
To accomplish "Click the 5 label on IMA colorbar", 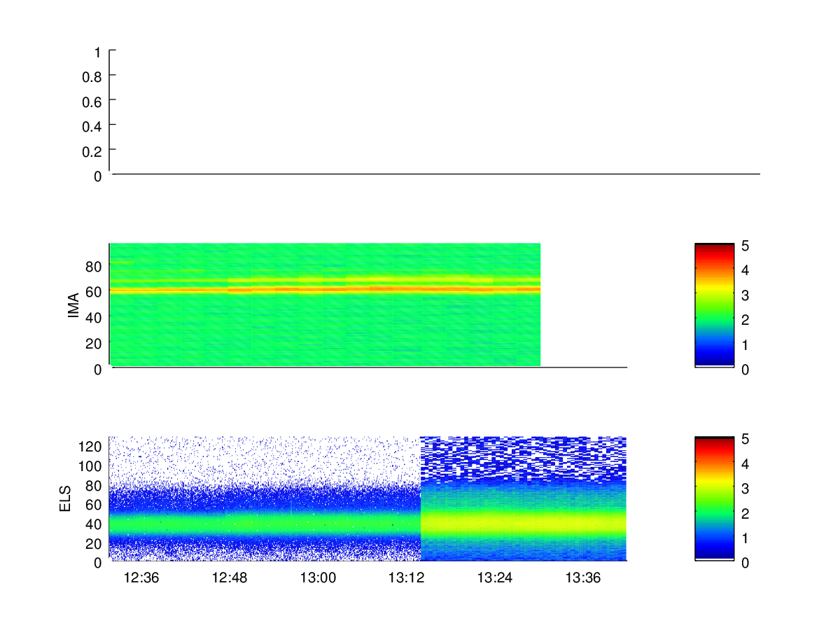I will coord(745,246).
